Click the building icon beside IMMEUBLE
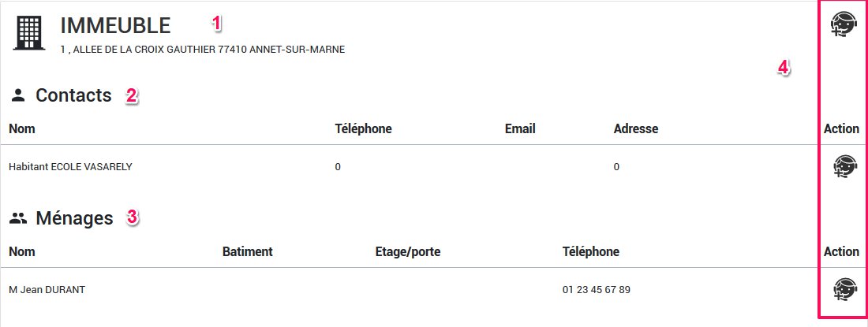Image resolution: width=868 pixels, height=327 pixels. click(x=28, y=33)
